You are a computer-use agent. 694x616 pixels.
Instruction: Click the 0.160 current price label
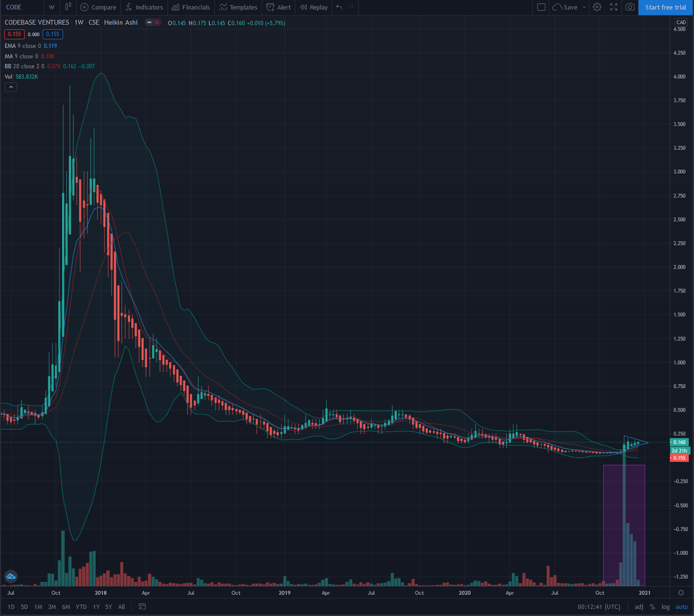pos(679,442)
